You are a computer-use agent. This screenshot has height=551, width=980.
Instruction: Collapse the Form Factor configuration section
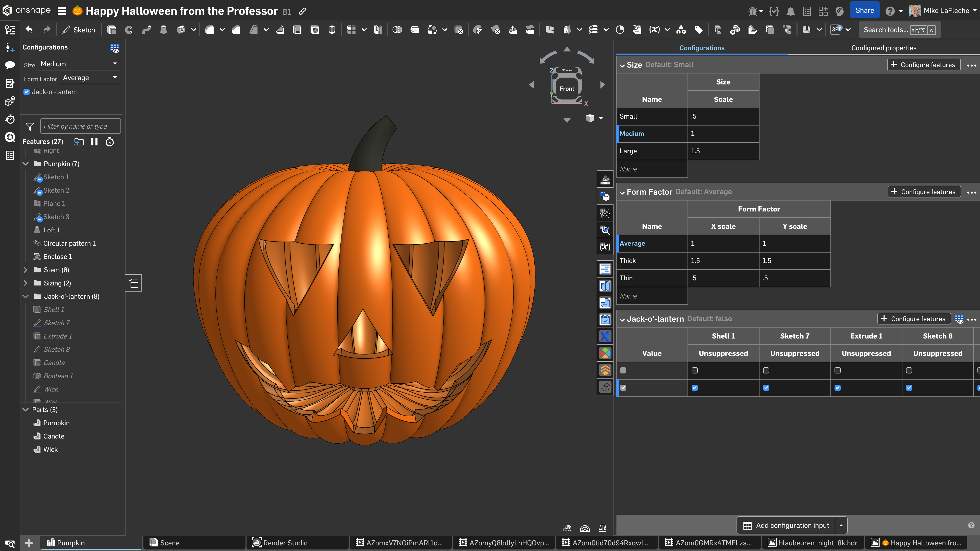click(x=622, y=192)
